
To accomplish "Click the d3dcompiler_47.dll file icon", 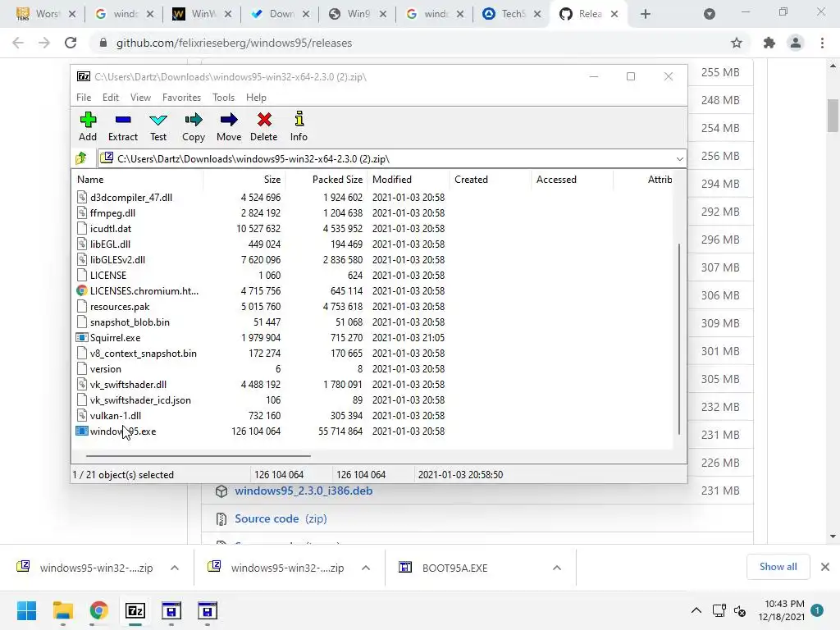I will (81, 197).
